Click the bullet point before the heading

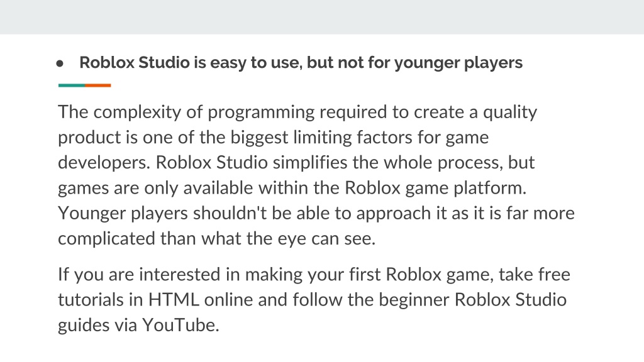60,63
